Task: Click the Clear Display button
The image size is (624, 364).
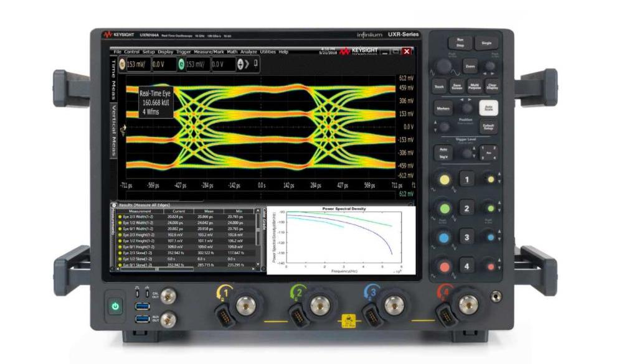Action: (x=492, y=86)
